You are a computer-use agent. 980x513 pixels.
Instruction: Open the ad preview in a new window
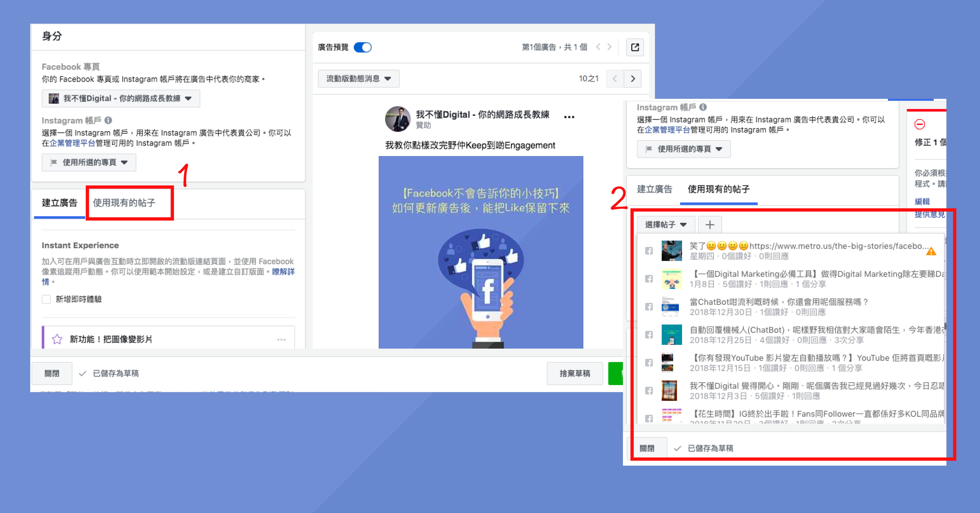click(635, 47)
